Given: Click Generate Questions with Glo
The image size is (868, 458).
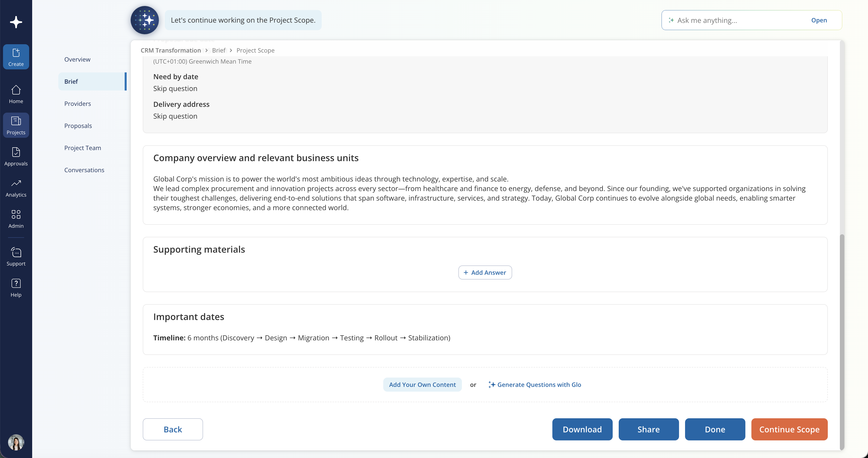Looking at the screenshot, I should [x=535, y=385].
